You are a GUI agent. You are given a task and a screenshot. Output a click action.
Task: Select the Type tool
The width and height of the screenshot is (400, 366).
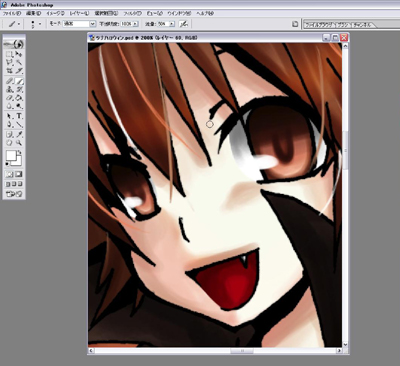point(19,116)
